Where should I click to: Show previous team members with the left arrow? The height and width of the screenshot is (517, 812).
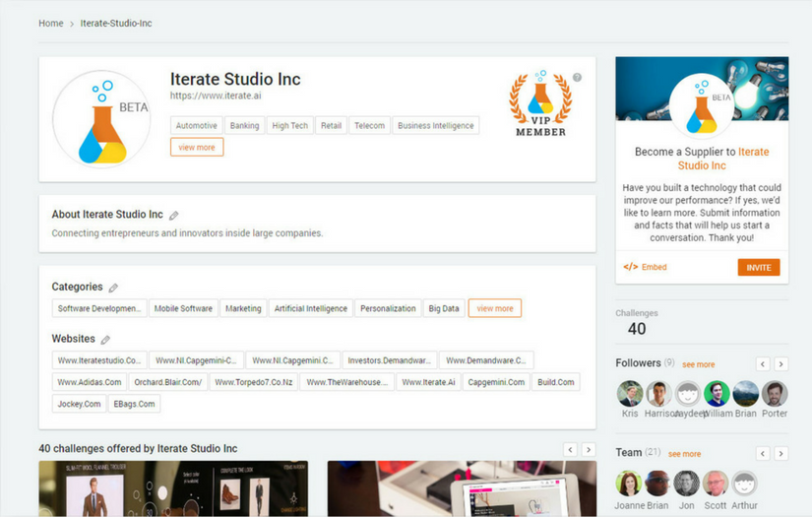pyautogui.click(x=762, y=454)
